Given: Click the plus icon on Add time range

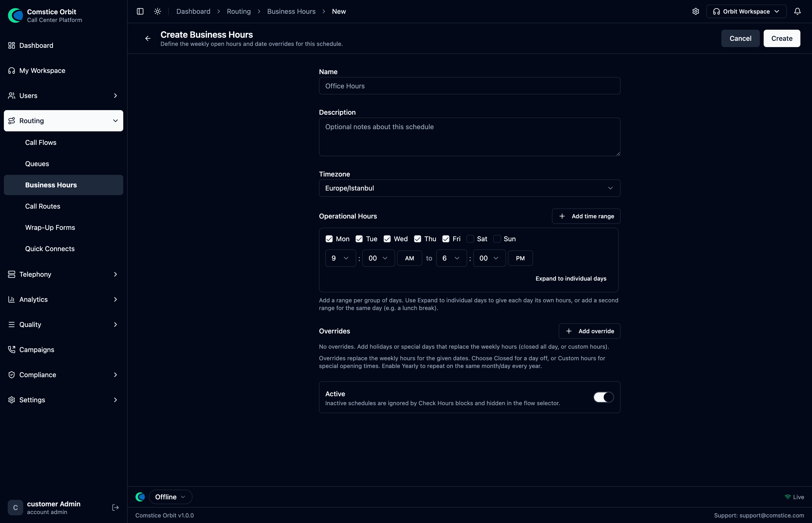Looking at the screenshot, I should (562, 216).
